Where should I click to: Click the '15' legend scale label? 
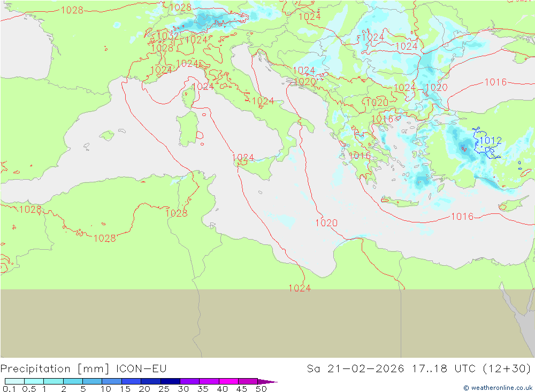pos(125,389)
